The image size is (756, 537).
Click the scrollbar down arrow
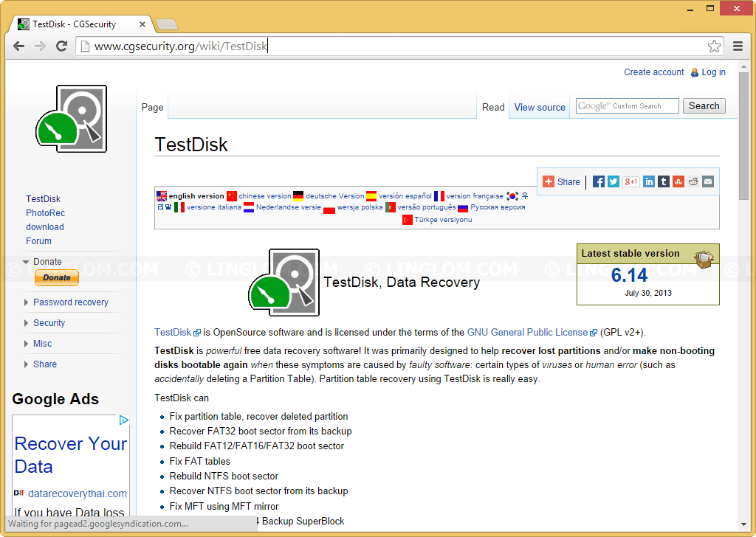(743, 524)
